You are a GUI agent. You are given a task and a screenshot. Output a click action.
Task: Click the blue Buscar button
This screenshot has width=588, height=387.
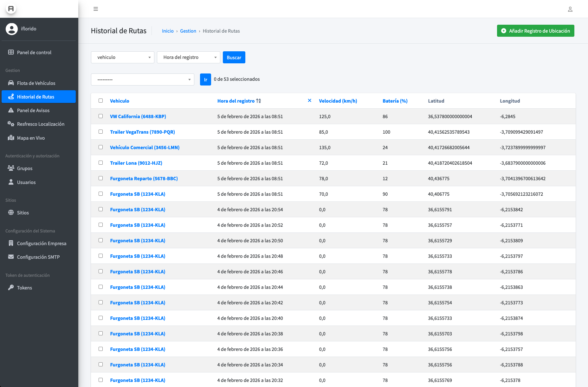point(234,57)
